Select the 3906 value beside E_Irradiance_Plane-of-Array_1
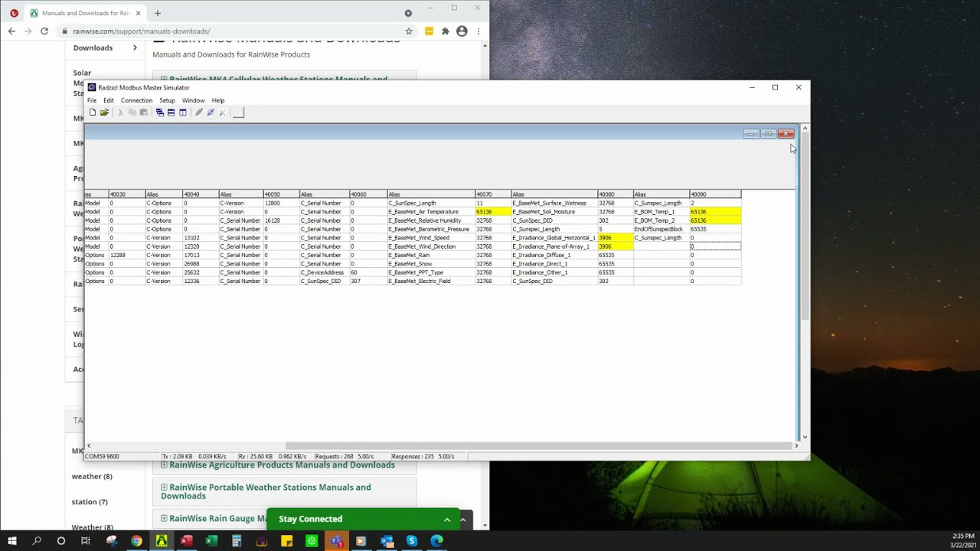Image resolution: width=980 pixels, height=551 pixels. coord(616,246)
